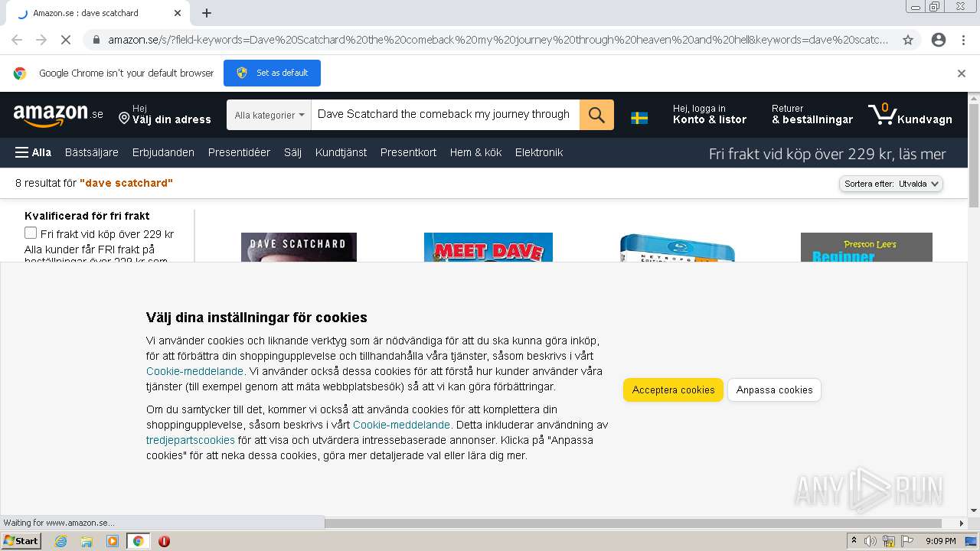Open the Bästsäljare page
Image resolution: width=980 pixels, height=551 pixels.
pyautogui.click(x=92, y=152)
